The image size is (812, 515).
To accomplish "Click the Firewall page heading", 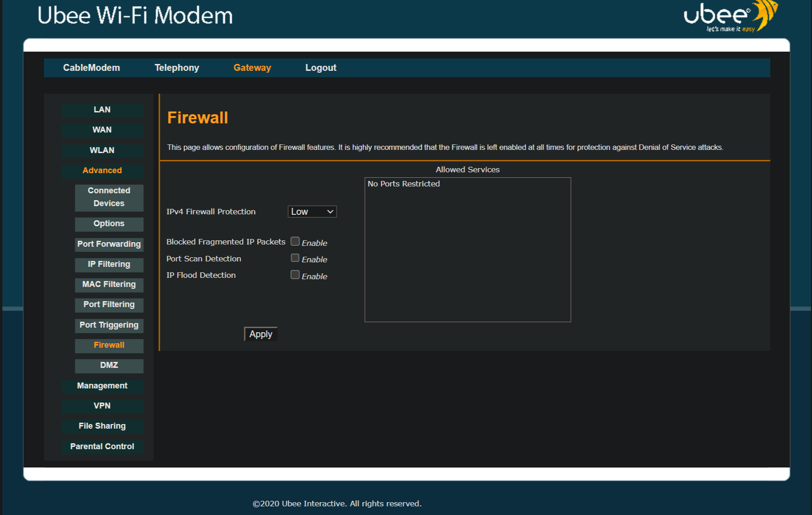I will point(198,117).
